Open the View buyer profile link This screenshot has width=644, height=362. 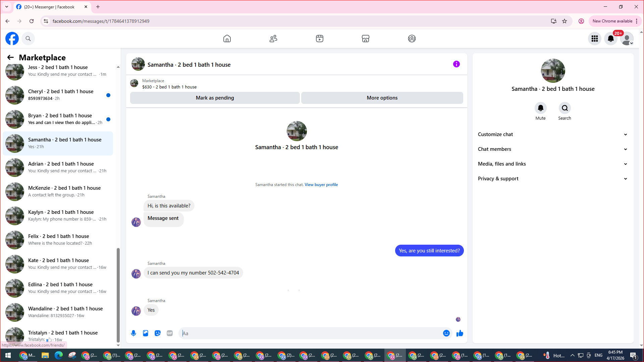click(321, 185)
